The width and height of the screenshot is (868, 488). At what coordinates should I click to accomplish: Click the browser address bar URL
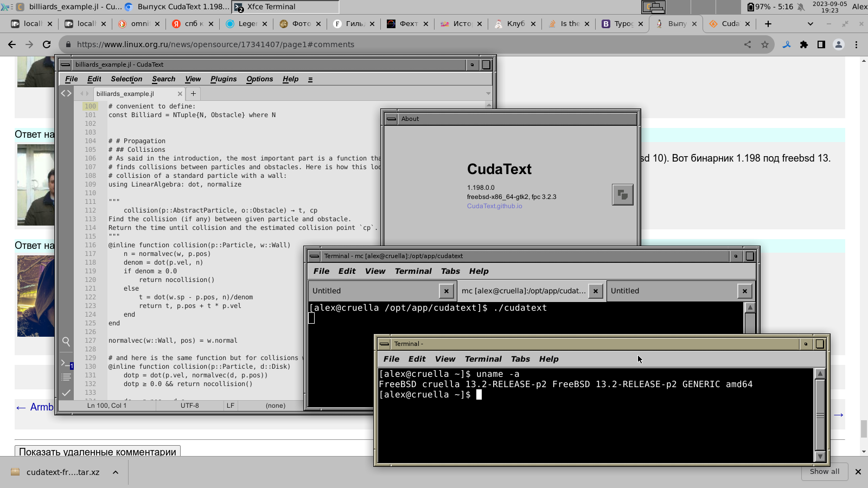click(x=215, y=44)
